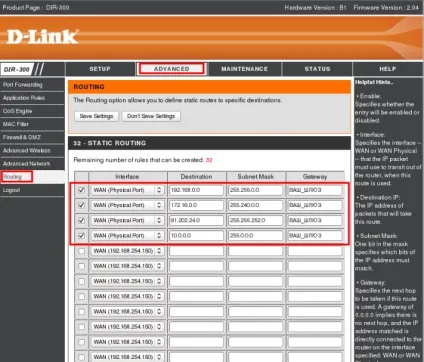Click Destination field containing 10.0.0.0
Image resolution: width=424 pixels, height=362 pixels.
196,236
